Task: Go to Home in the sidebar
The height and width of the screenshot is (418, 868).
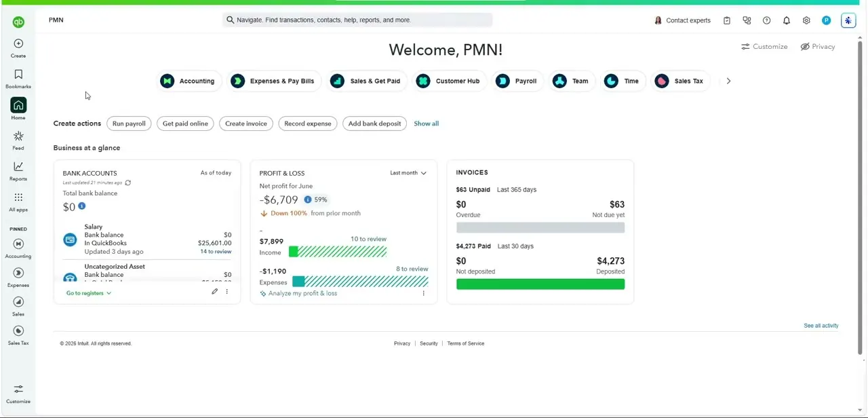Action: (18, 109)
